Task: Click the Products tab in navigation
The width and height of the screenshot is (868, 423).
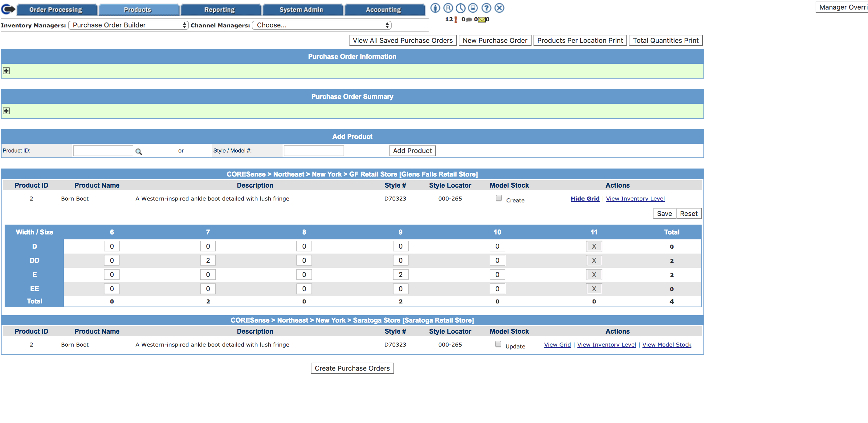Action: pyautogui.click(x=137, y=9)
